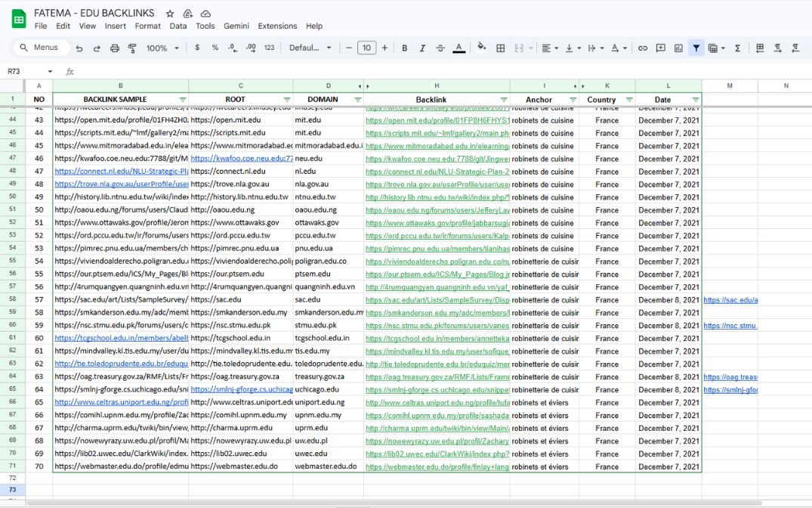Toggle italic formatting

422,48
